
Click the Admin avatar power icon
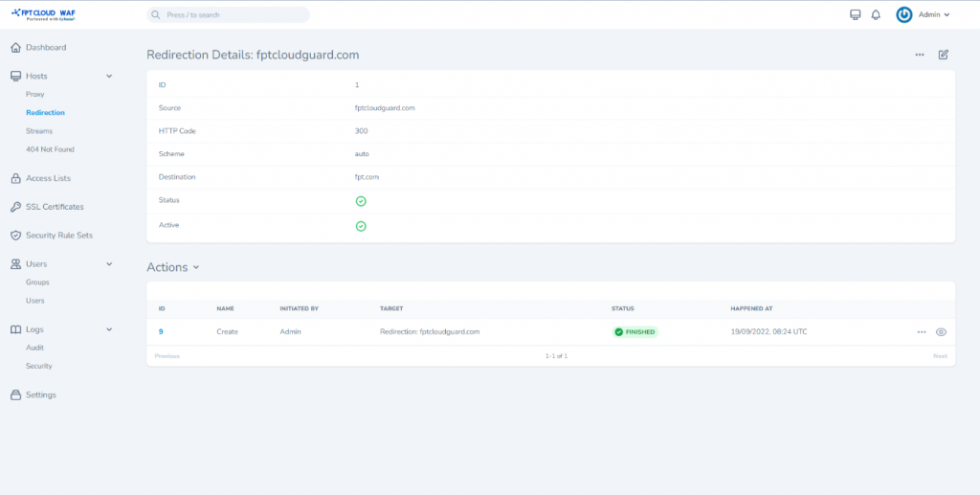pos(903,15)
